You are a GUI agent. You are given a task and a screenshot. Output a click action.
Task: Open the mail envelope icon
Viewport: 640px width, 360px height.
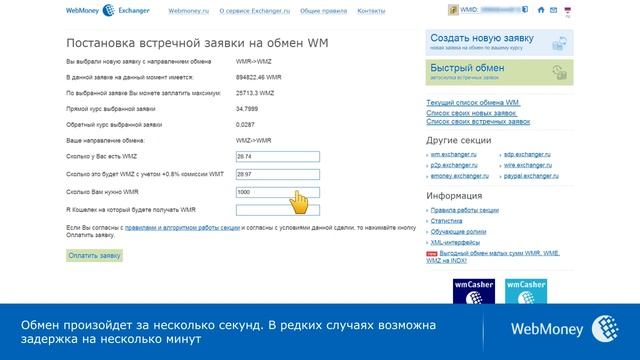point(553,10)
